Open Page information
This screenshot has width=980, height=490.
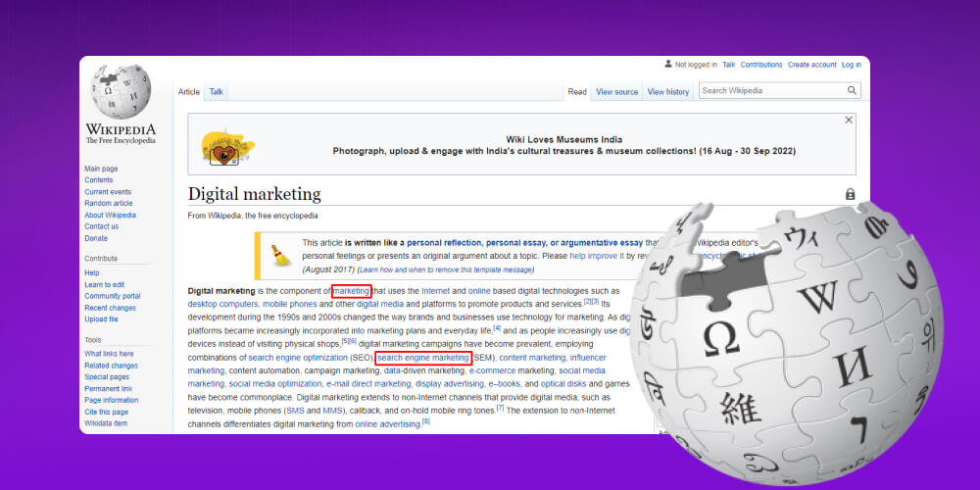(112, 400)
